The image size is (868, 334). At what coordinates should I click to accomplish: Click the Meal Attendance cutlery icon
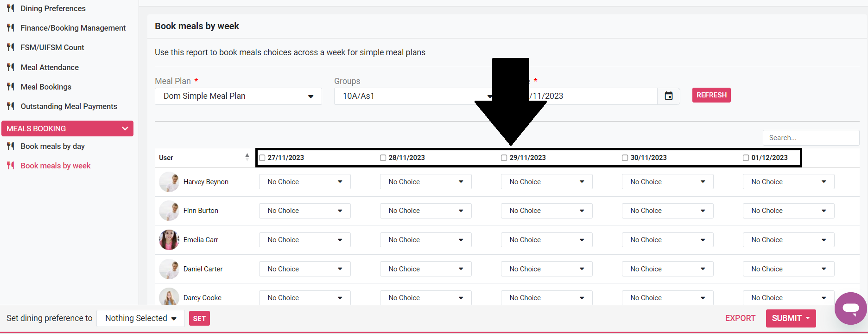(x=11, y=67)
